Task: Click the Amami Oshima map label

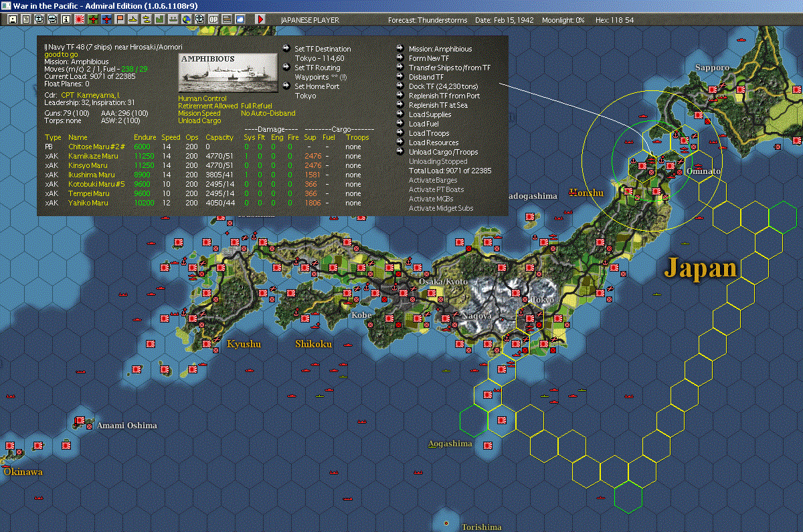Action: [x=127, y=426]
